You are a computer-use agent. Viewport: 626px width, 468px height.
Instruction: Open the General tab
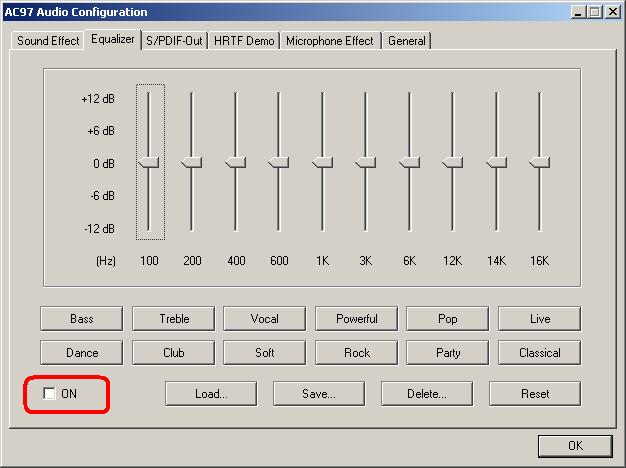pyautogui.click(x=406, y=41)
